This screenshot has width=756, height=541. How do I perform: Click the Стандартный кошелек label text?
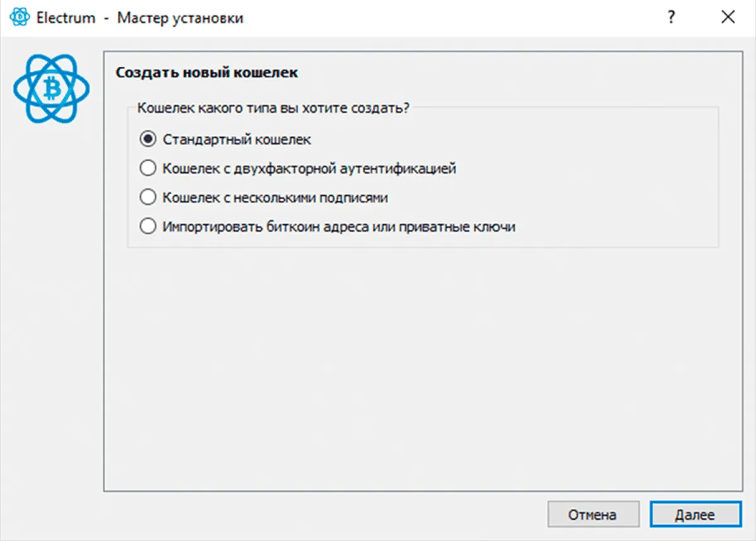coord(237,139)
